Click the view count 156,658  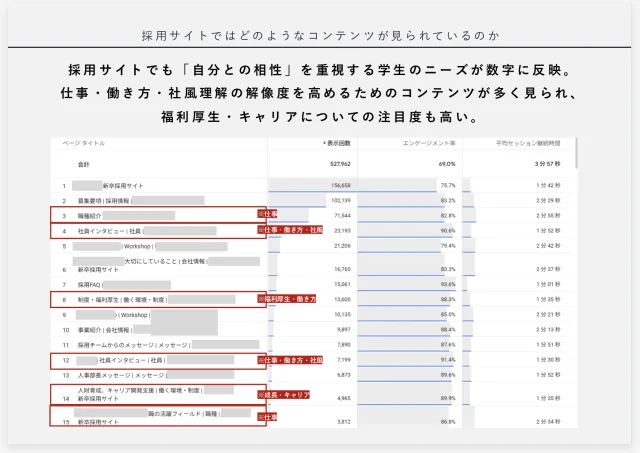click(x=341, y=185)
